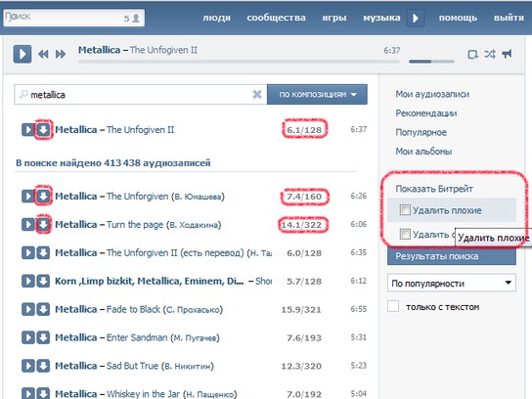This screenshot has width=532, height=399.
Task: Play the Korn, Limp bizkit track
Action: [28, 281]
